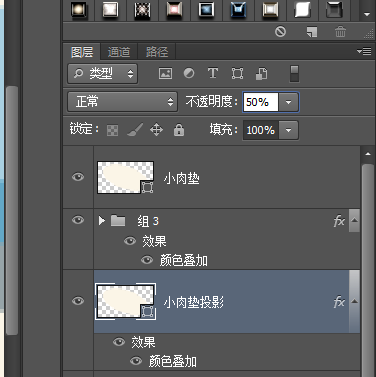The height and width of the screenshot is (377, 376).
Task: Apply the bright blue glass style swatch
Action: click(238, 10)
